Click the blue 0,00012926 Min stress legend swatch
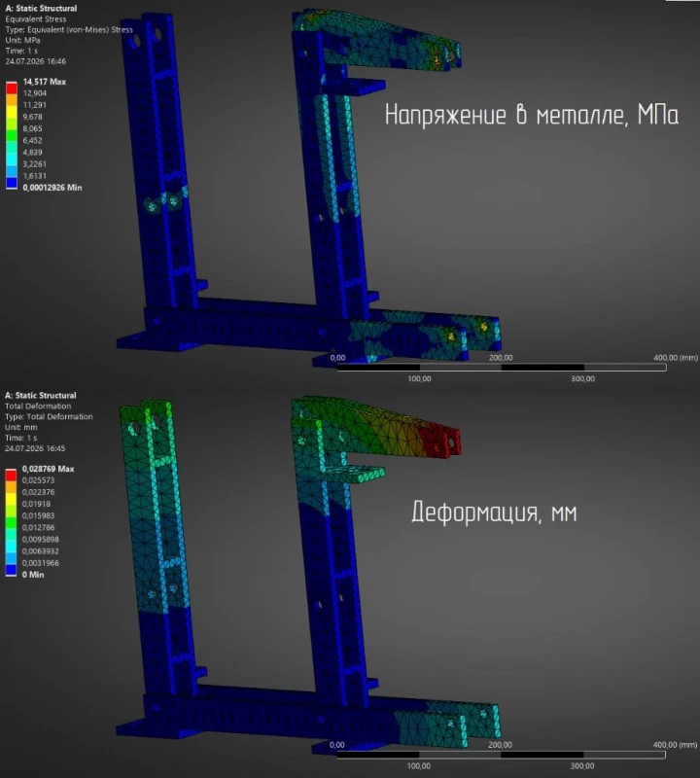 12,183
